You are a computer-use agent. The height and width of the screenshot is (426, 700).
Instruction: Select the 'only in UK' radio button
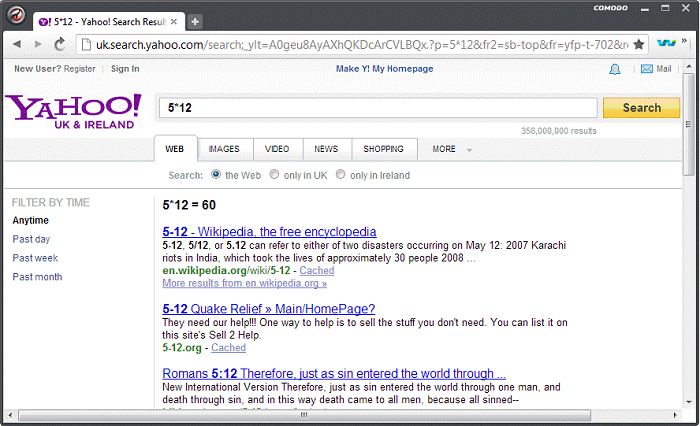[274, 174]
